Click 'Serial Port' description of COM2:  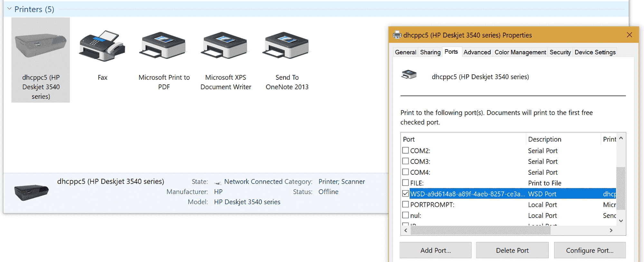click(x=543, y=151)
